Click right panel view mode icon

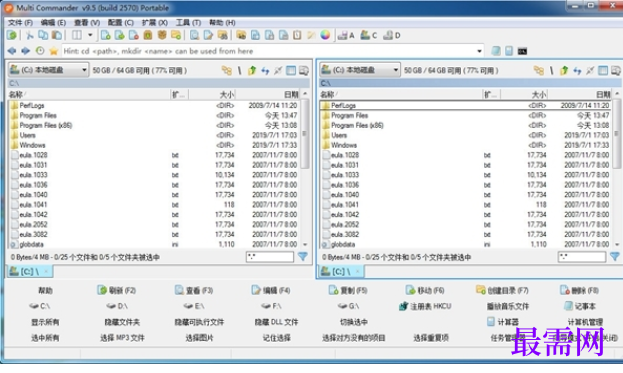click(x=603, y=71)
